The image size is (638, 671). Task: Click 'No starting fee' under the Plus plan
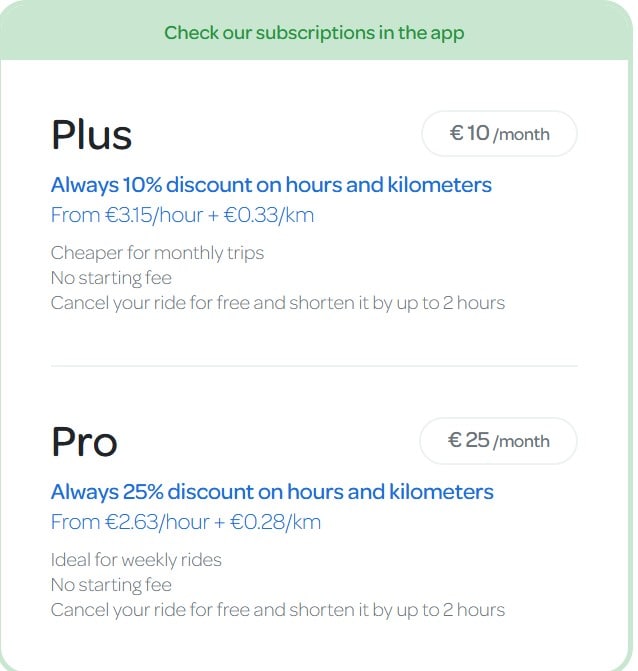coord(111,278)
